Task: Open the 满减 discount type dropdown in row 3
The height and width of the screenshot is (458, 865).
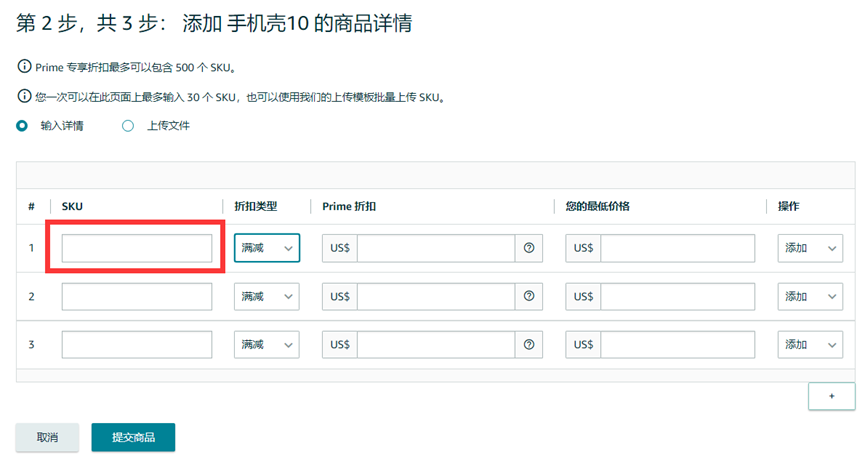Action: pyautogui.click(x=267, y=344)
